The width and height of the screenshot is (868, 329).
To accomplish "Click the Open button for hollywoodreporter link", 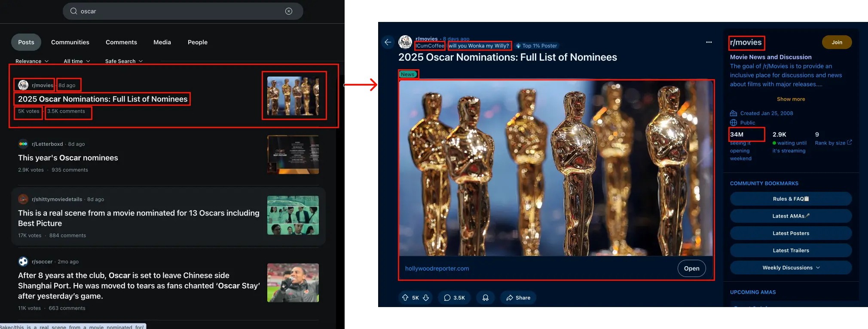I will [691, 268].
